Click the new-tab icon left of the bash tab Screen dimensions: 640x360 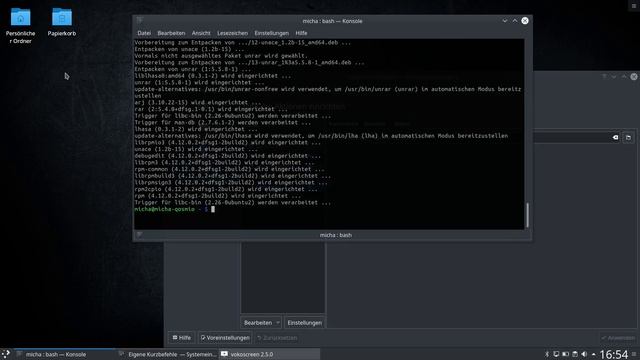pos(140,235)
